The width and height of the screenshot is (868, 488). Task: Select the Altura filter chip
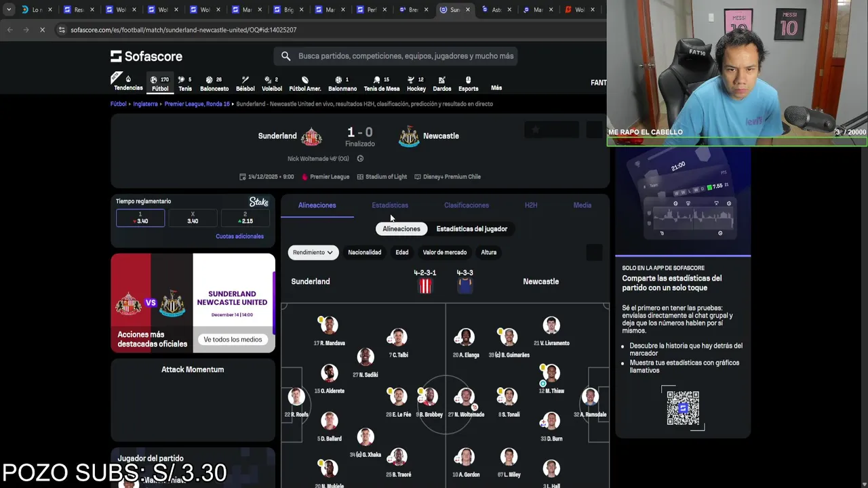489,252
